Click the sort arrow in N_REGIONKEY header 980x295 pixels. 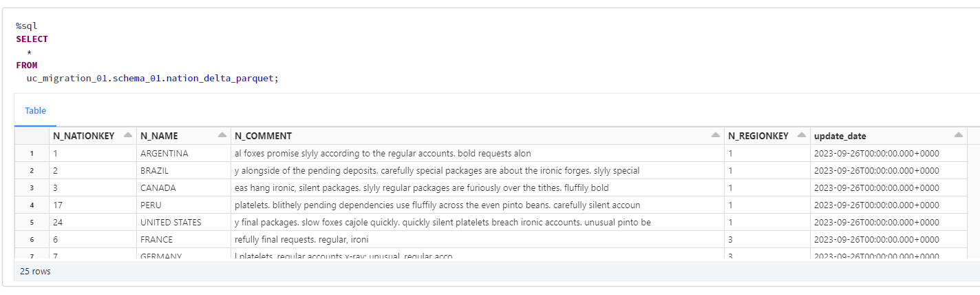(801, 136)
